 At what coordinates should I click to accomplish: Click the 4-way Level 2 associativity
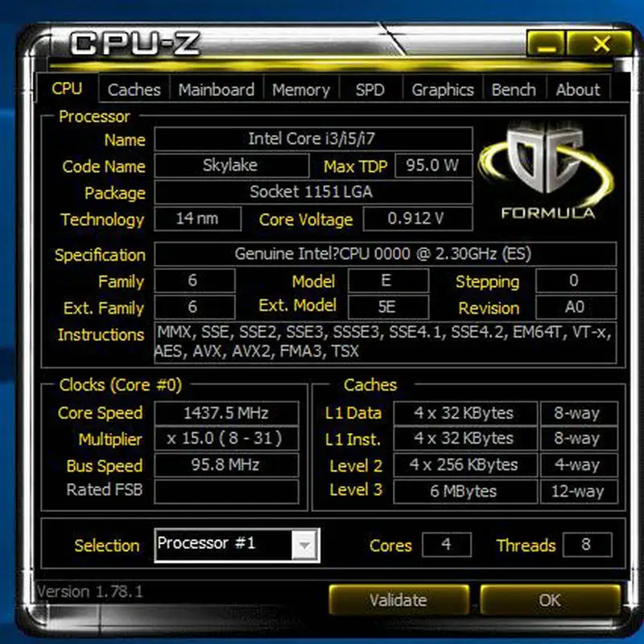[x=579, y=465]
